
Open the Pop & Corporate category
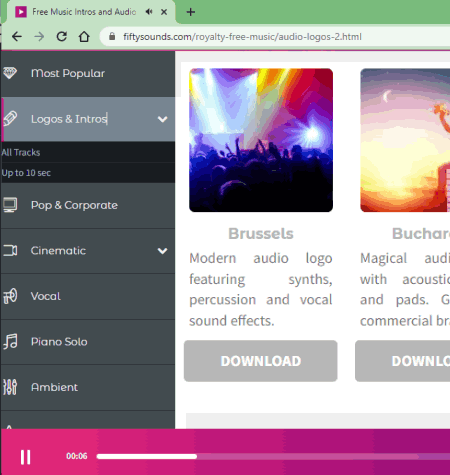[88, 205]
